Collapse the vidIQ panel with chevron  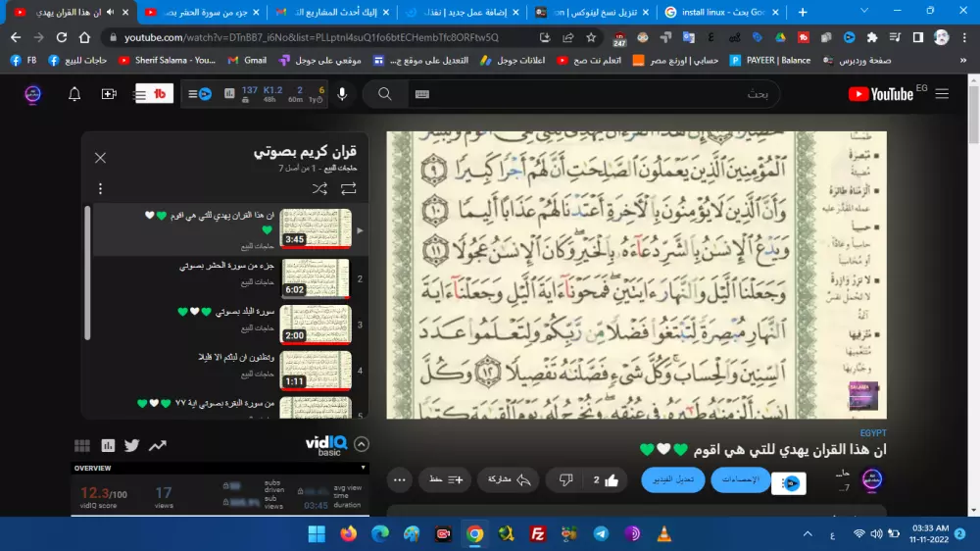[362, 444]
